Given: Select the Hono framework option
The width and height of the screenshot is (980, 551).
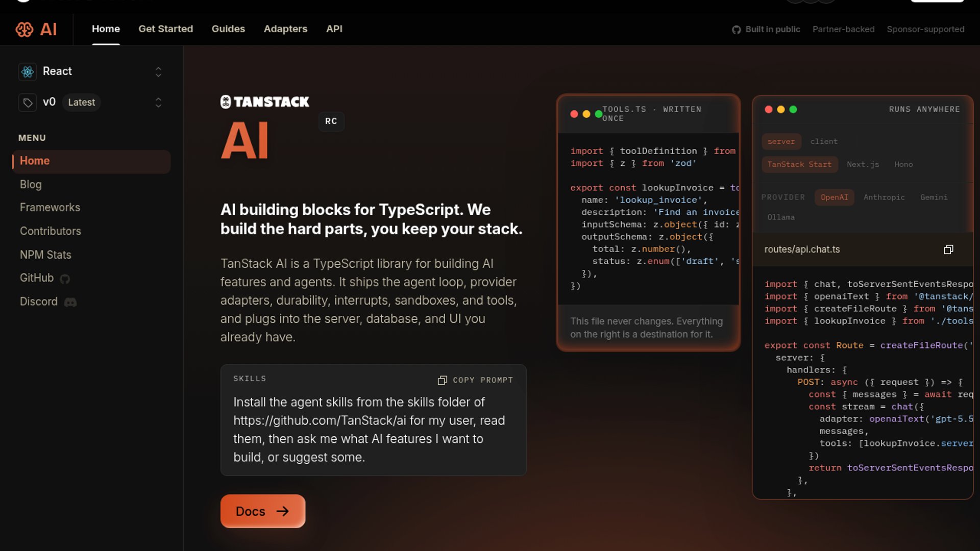Looking at the screenshot, I should [903, 164].
